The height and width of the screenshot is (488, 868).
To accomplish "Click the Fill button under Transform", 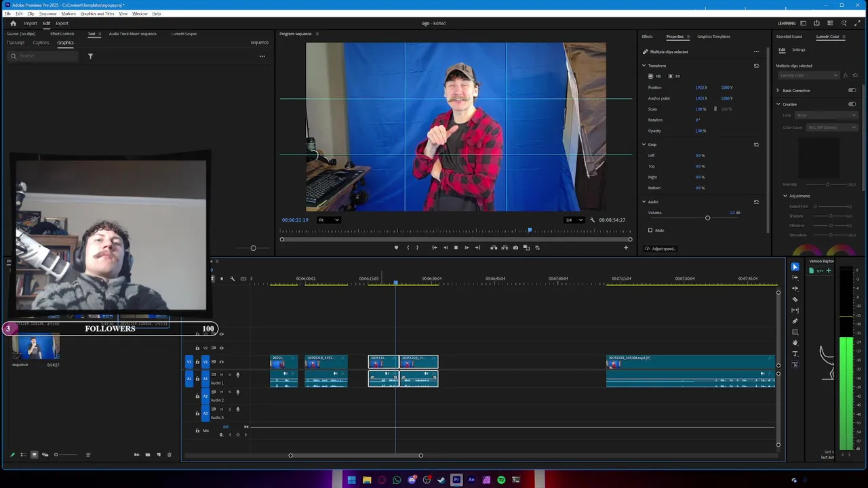I will point(655,76).
